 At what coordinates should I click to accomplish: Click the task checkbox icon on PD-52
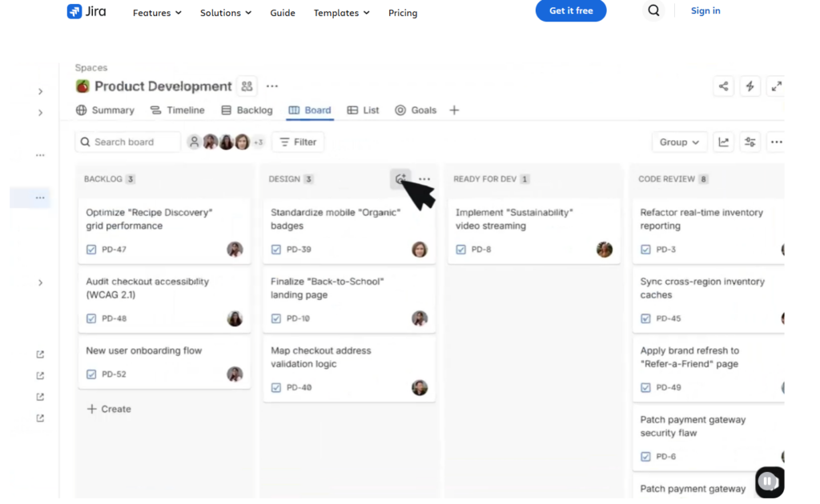click(91, 374)
